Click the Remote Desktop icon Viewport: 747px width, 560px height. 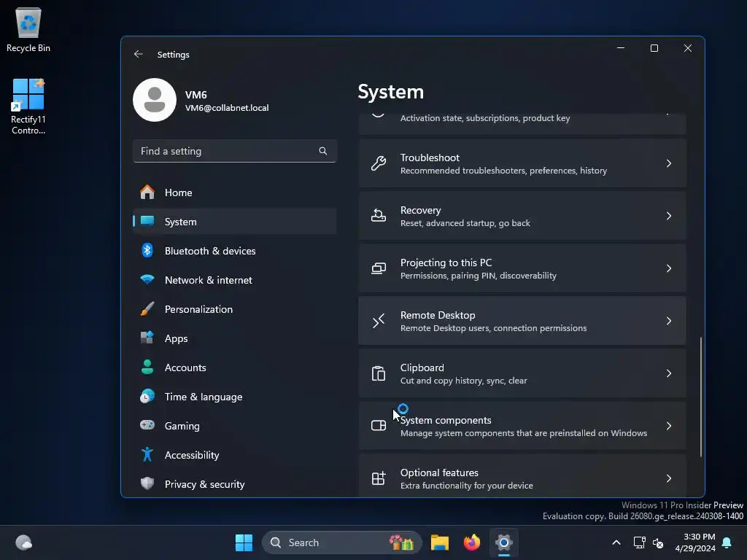coord(379,321)
